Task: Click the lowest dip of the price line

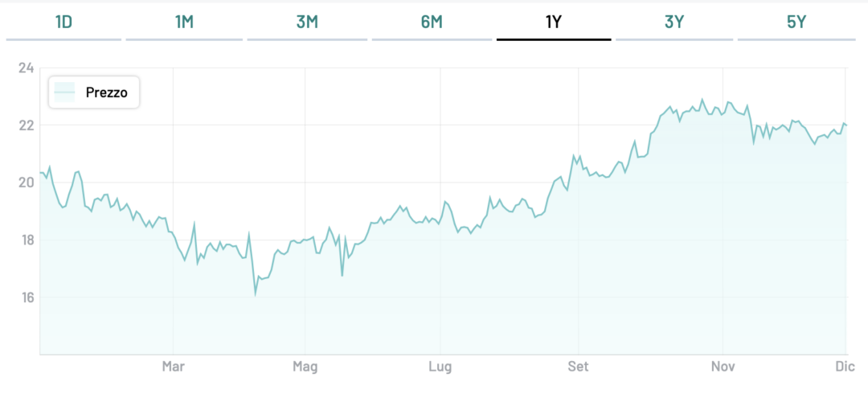Action: pyautogui.click(x=256, y=294)
